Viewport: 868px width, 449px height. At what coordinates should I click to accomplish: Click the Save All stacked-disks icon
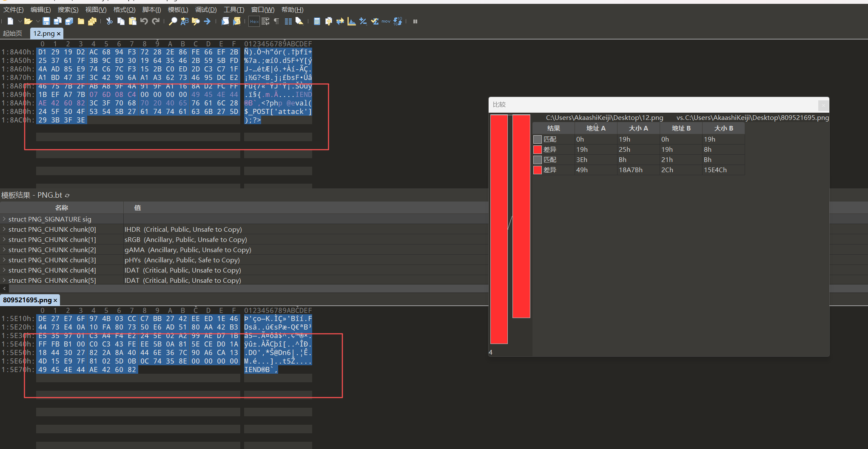(x=69, y=21)
